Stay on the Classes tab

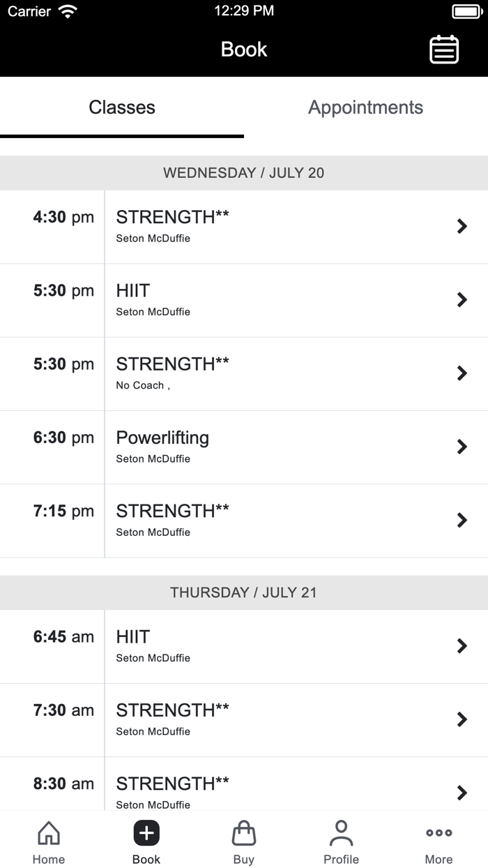pos(122,107)
